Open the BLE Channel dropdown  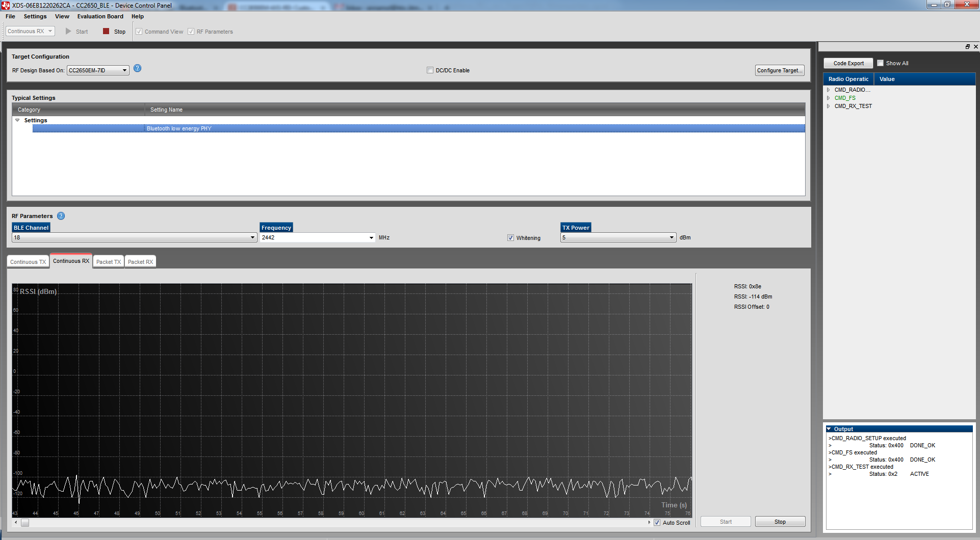(x=134, y=238)
